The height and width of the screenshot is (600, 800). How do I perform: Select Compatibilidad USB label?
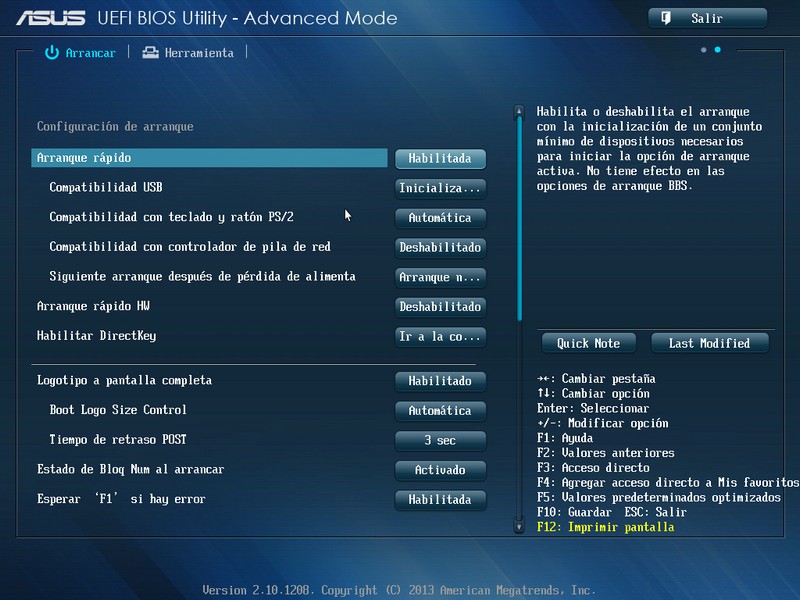(x=106, y=187)
